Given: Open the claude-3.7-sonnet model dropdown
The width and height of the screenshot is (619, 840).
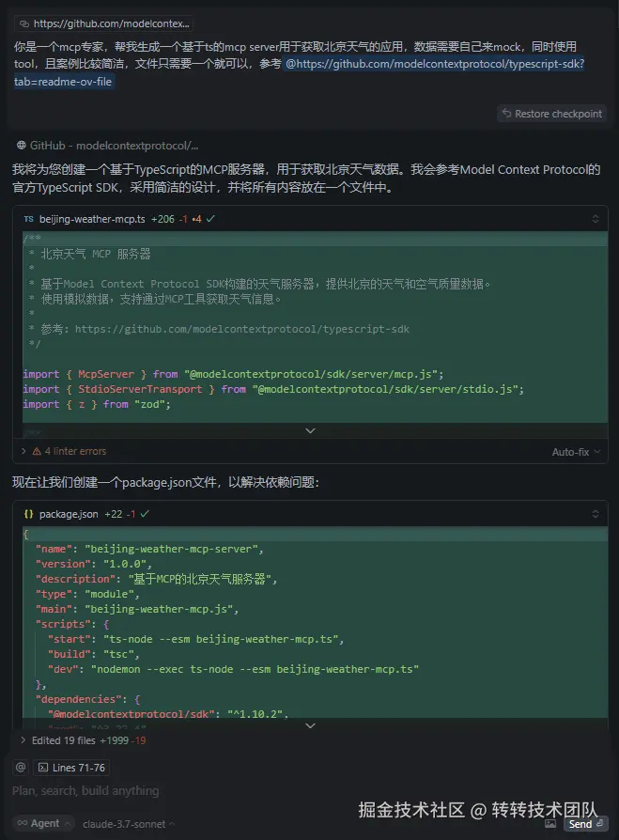Looking at the screenshot, I should (x=129, y=824).
